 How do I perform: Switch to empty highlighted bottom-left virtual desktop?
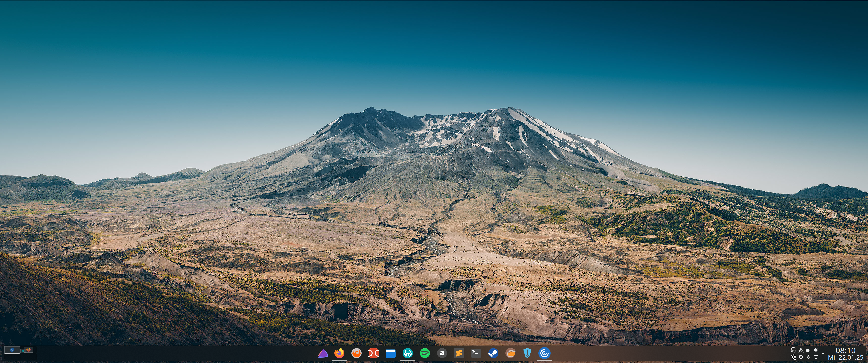pyautogui.click(x=12, y=357)
